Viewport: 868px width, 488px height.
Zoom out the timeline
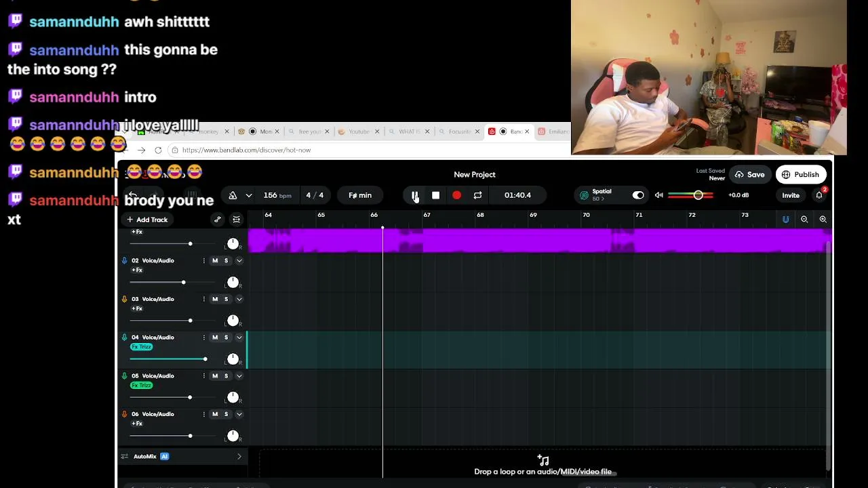(804, 220)
